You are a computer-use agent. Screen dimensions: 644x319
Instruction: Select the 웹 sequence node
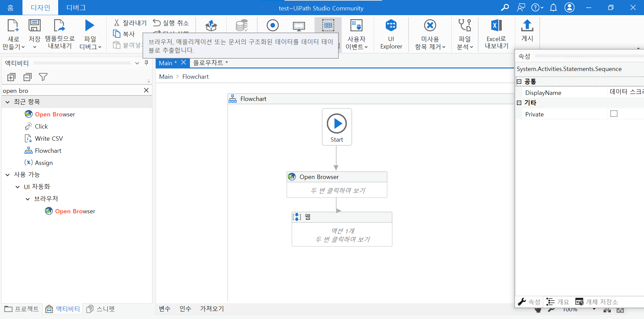(342, 229)
